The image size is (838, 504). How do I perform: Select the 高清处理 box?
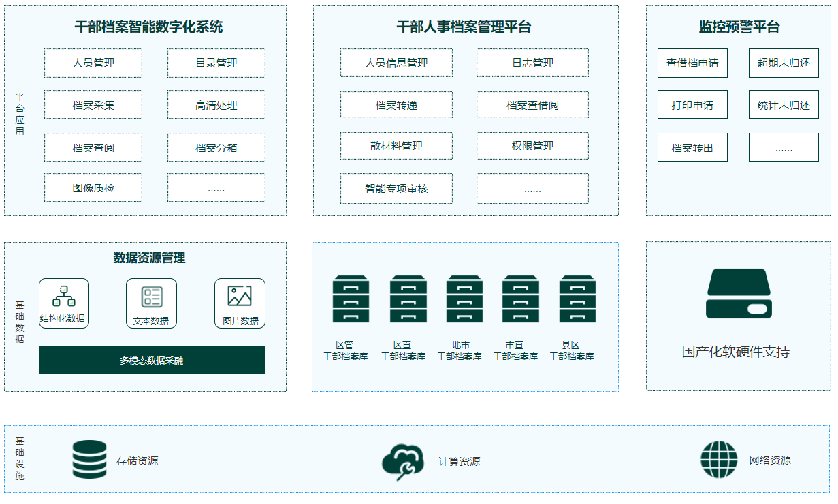(216, 105)
